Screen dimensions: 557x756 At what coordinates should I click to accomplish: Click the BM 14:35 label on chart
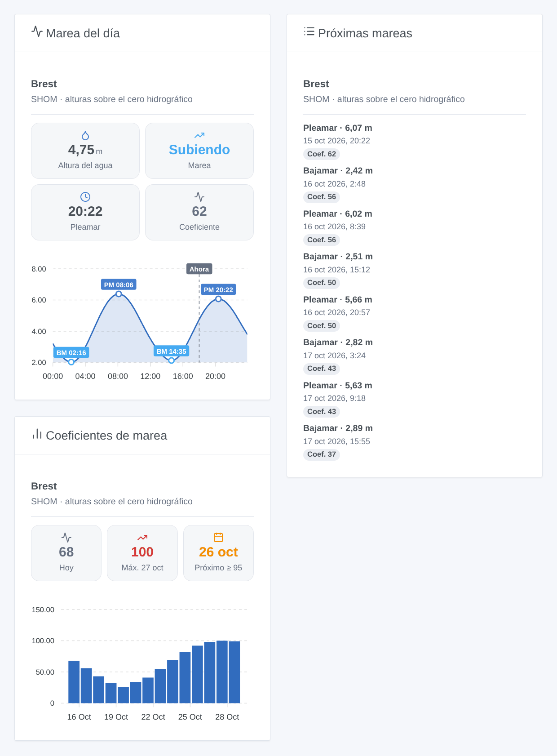tap(172, 351)
